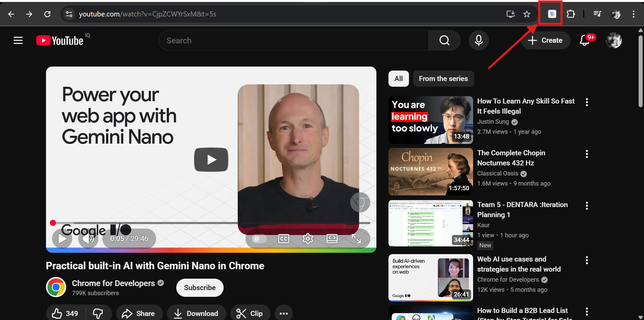Click the red scrubber dot on timeline
This screenshot has width=644, height=320.
tap(53, 223)
